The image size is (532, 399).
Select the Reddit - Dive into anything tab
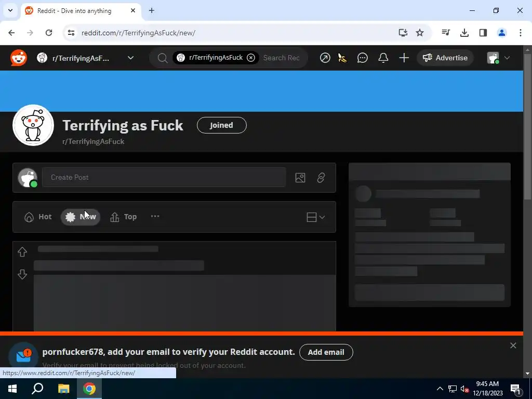point(81,11)
